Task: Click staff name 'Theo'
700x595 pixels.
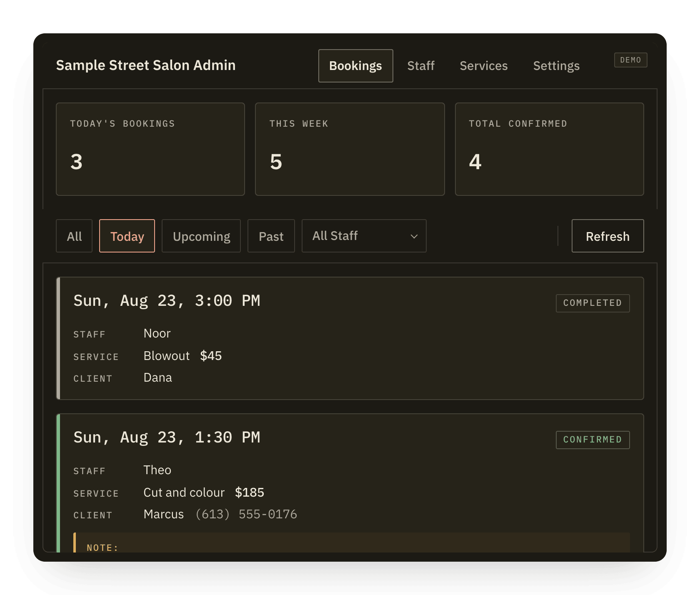Action: [x=157, y=470]
